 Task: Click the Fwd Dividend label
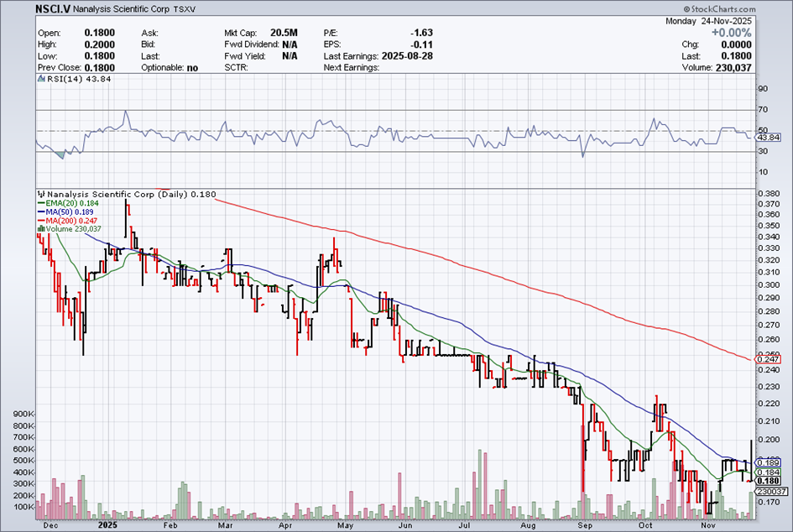pos(252,44)
